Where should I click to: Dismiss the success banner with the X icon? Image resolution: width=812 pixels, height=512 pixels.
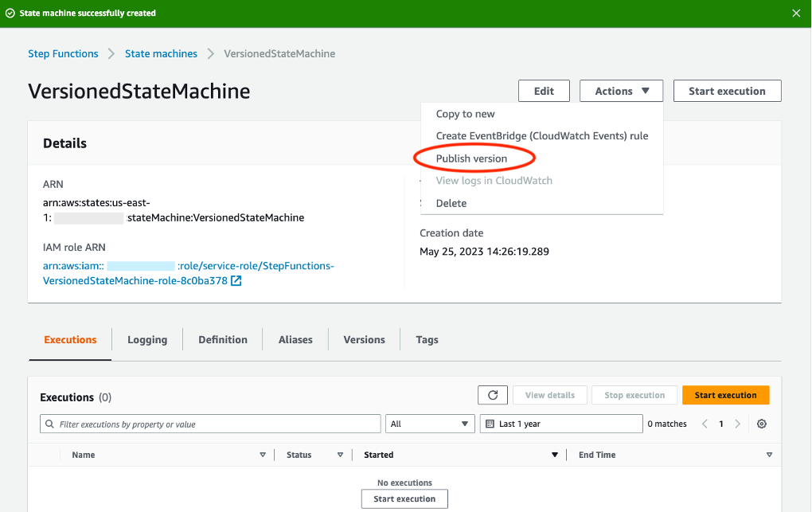(x=796, y=13)
